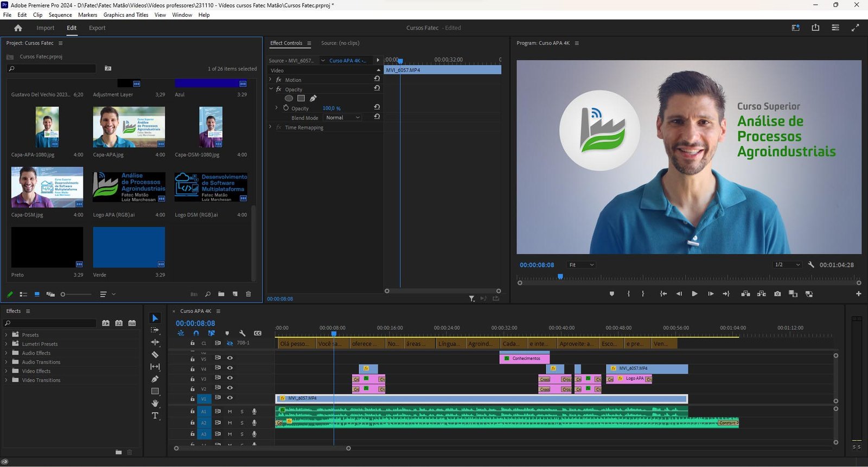Reset the Opacity effect parameter value
Viewport: 868px width, 467px height.
(x=377, y=107)
